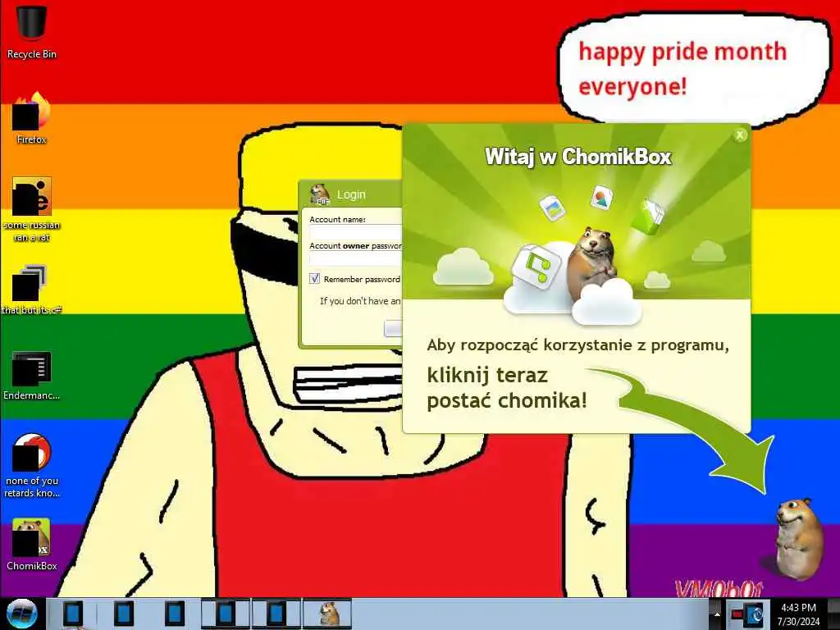Image resolution: width=840 pixels, height=630 pixels.
Task: Open the 'that but its c#' desktop icon
Action: 32,290
